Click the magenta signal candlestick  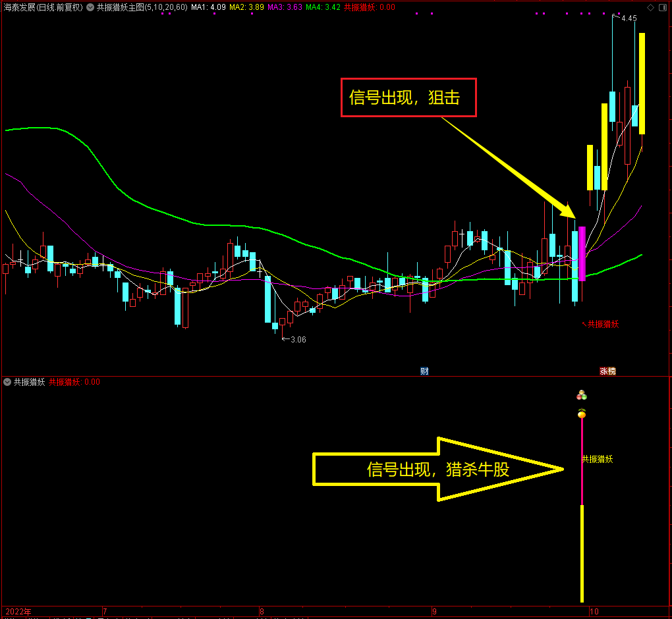pyautogui.click(x=582, y=254)
